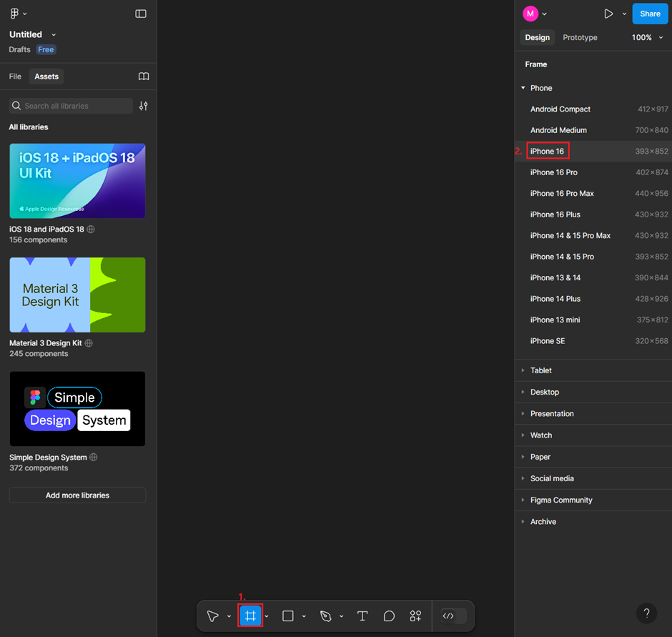Toggle the left sidebar panel icon

(141, 14)
